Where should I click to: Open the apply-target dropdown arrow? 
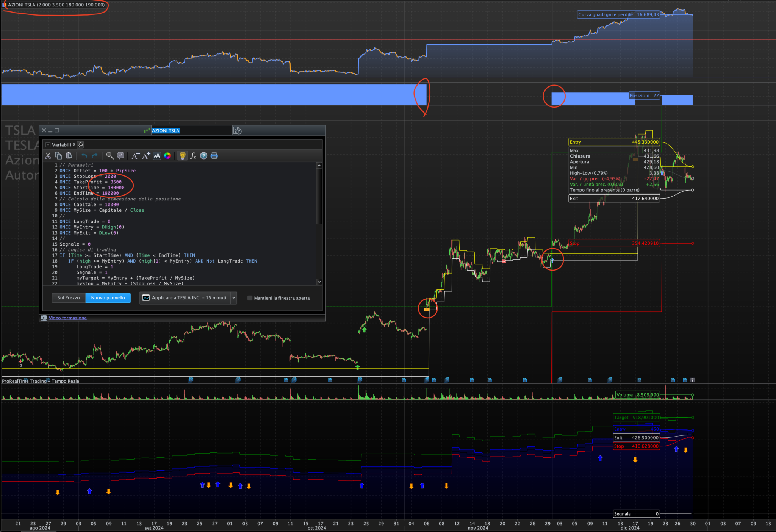pyautogui.click(x=233, y=298)
